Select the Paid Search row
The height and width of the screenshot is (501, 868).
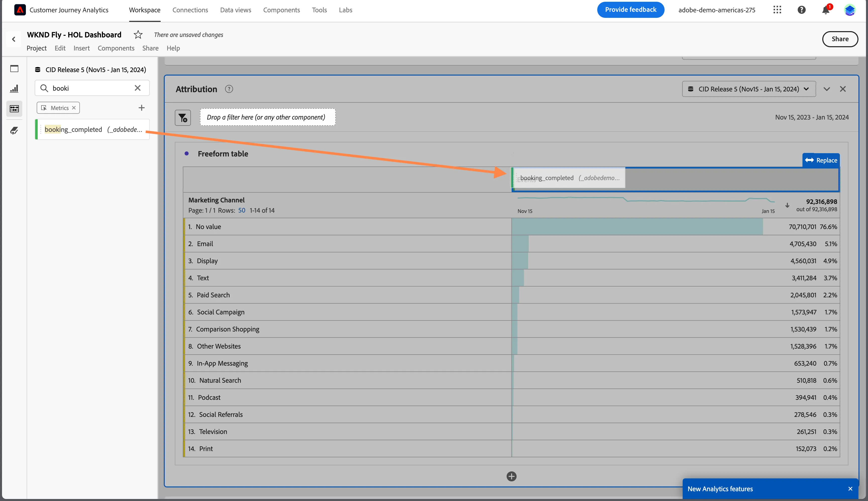tap(512, 295)
